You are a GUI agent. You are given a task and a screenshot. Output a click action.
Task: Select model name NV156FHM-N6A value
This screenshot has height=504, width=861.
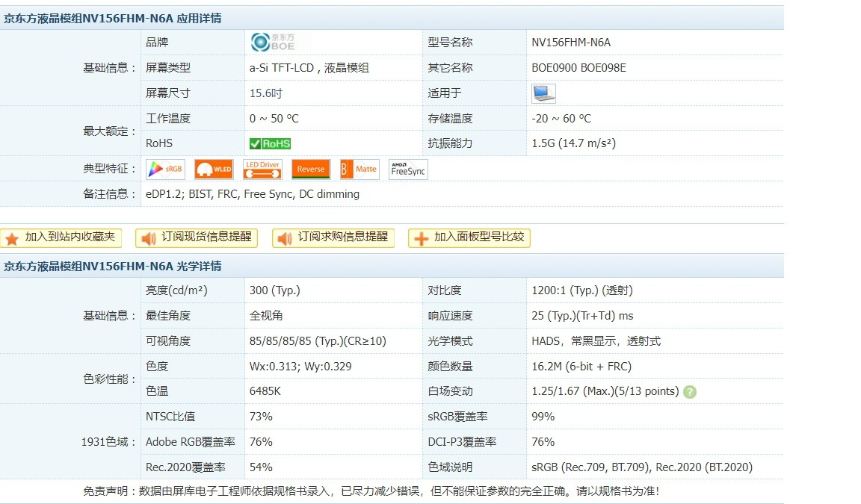tap(571, 43)
